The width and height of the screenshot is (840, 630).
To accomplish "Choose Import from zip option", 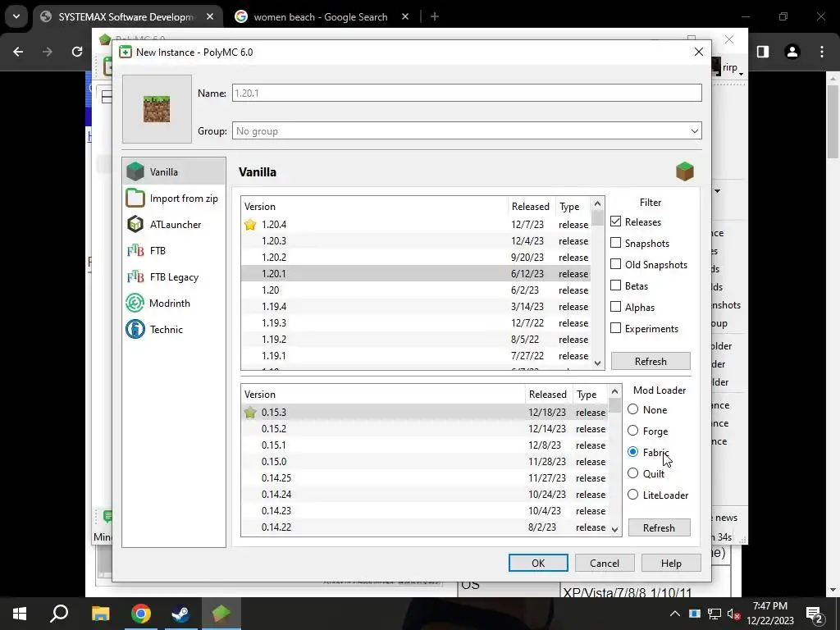I will [x=174, y=199].
